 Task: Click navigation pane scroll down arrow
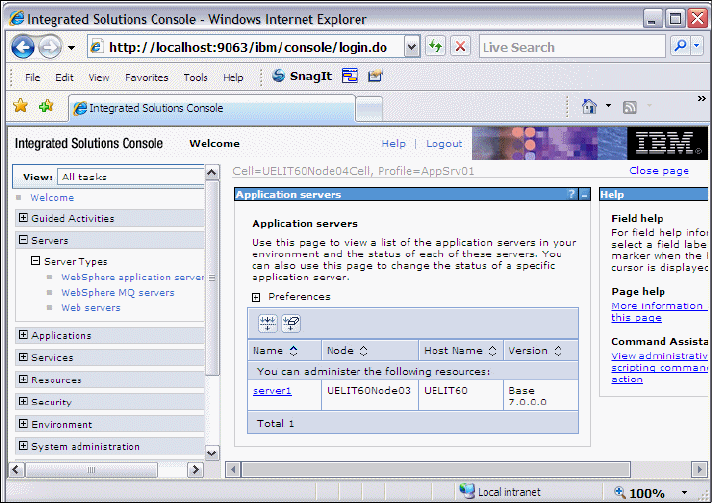[212, 453]
